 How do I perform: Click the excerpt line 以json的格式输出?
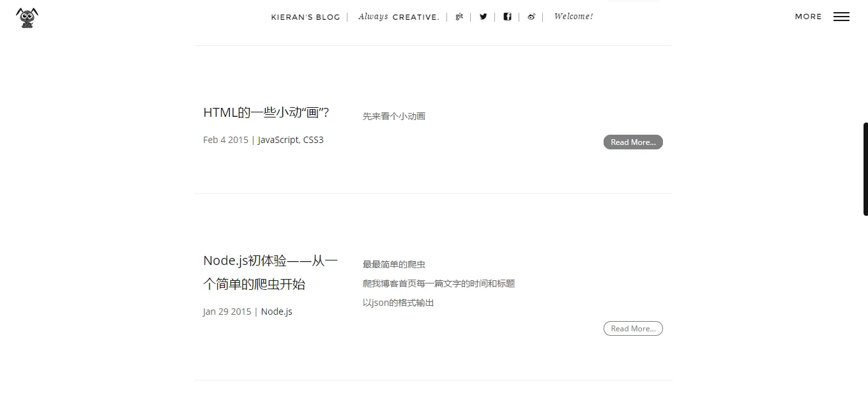coord(399,303)
